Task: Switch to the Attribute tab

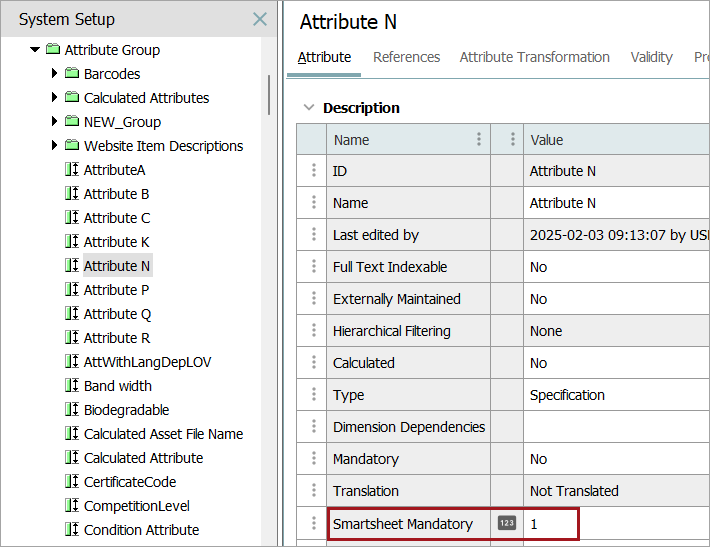Action: coord(324,57)
